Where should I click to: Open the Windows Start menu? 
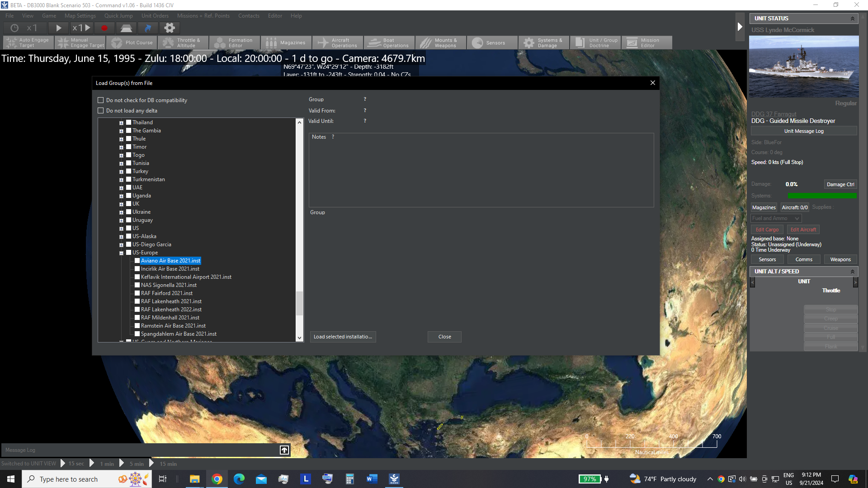click(x=11, y=479)
